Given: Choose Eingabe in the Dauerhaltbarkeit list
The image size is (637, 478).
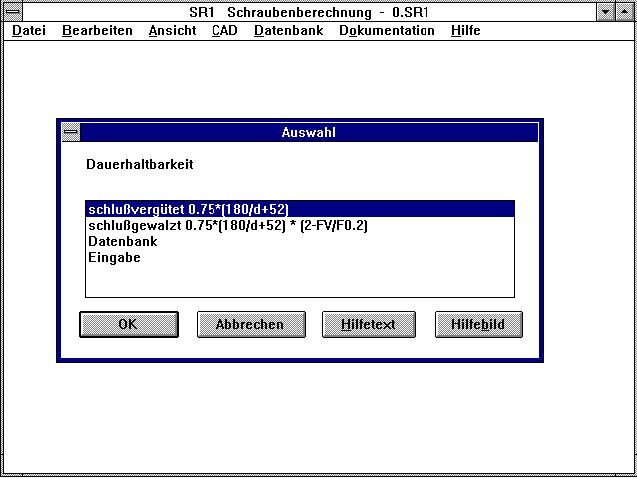Looking at the screenshot, I should tap(300, 257).
